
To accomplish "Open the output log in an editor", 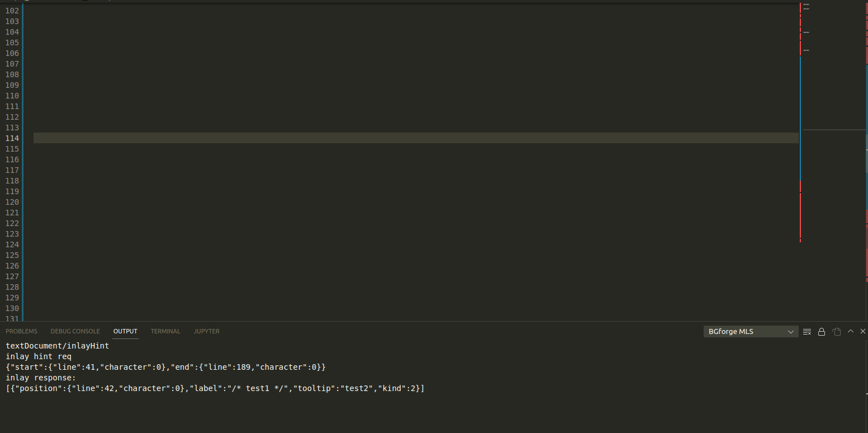I will [x=837, y=331].
